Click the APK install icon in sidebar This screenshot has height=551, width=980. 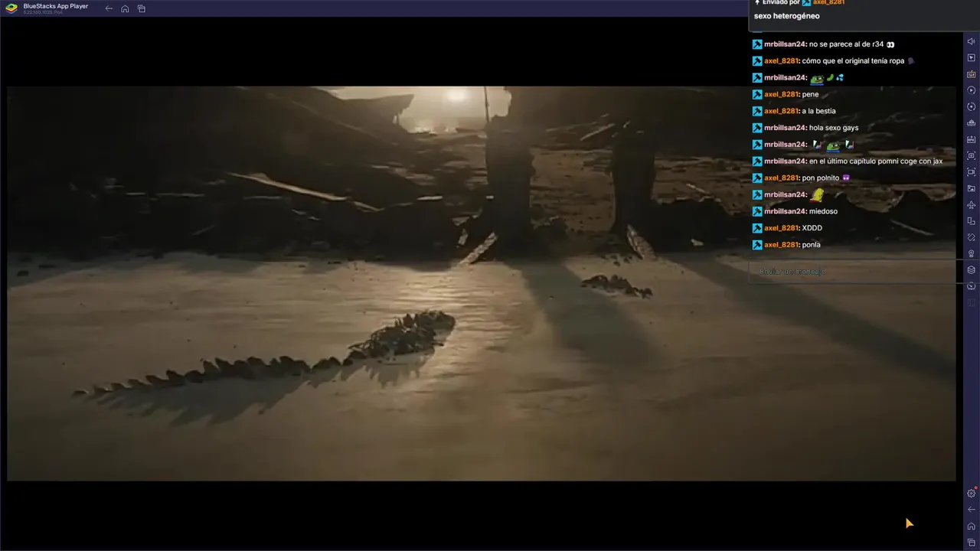[x=971, y=139]
